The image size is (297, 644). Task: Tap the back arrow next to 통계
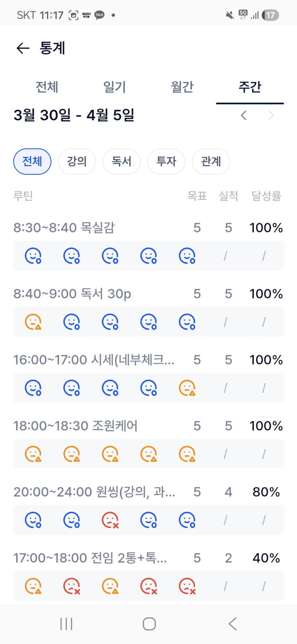click(23, 48)
